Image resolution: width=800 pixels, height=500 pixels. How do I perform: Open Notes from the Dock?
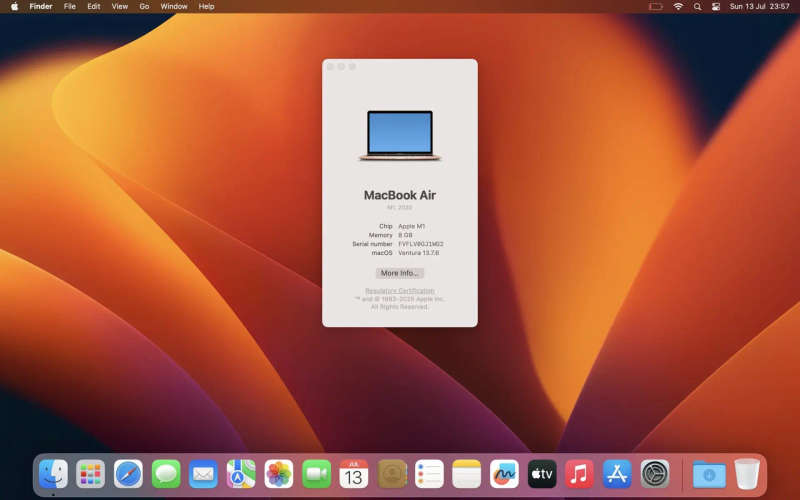[x=467, y=474]
